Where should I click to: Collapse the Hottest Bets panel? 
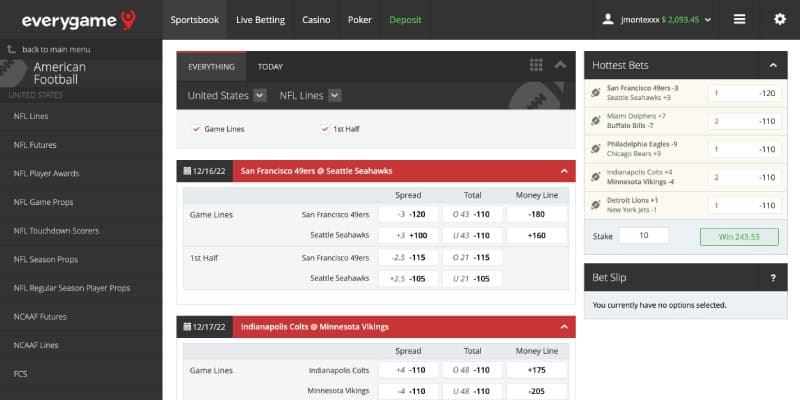click(773, 65)
